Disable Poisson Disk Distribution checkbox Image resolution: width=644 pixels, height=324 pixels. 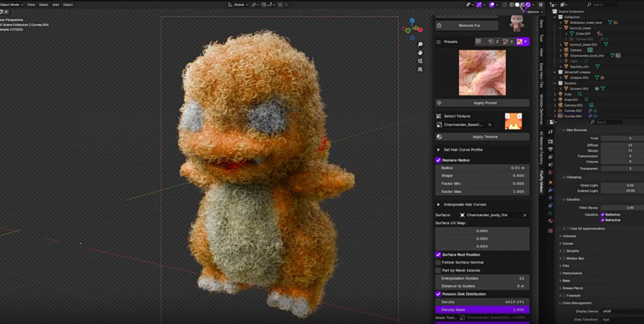tap(438, 294)
